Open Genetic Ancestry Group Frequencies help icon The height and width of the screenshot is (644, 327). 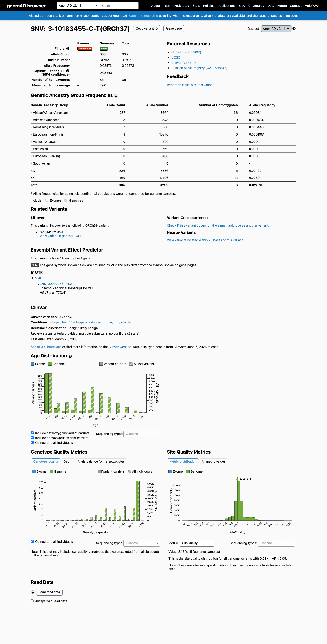click(116, 96)
